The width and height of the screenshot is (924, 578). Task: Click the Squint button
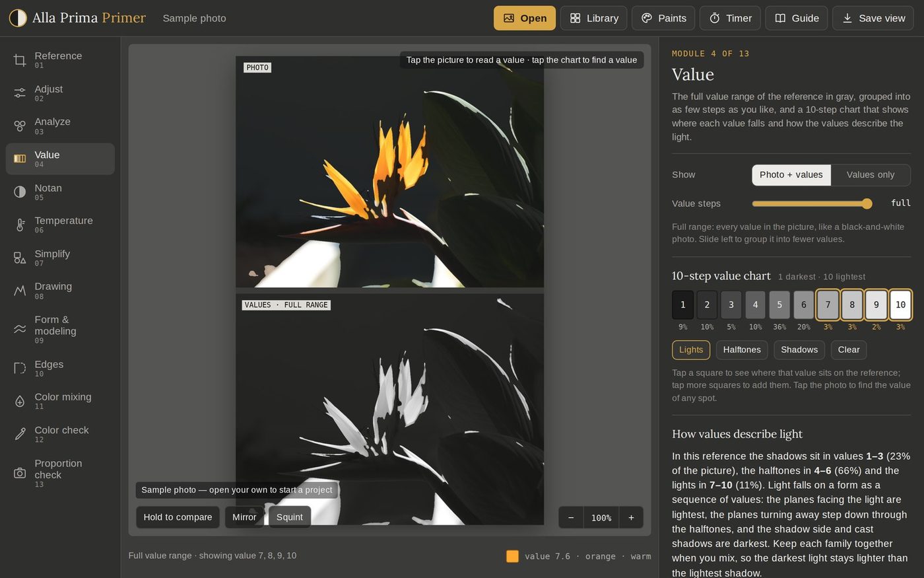(x=290, y=517)
